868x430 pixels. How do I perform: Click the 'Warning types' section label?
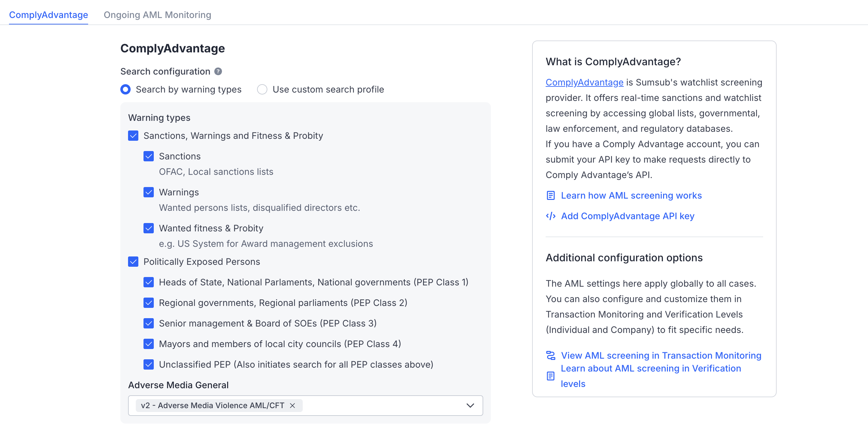tap(159, 118)
